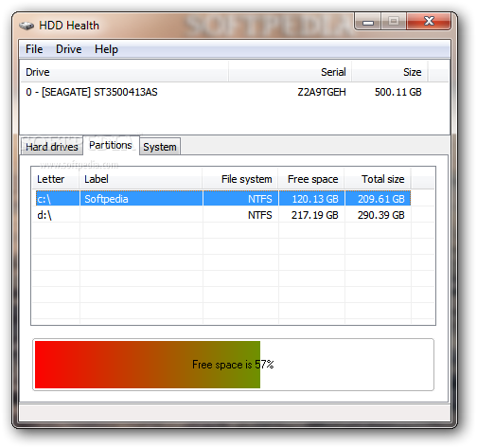Sort by the Size column header
This screenshot has height=448, width=477.
tap(390, 72)
